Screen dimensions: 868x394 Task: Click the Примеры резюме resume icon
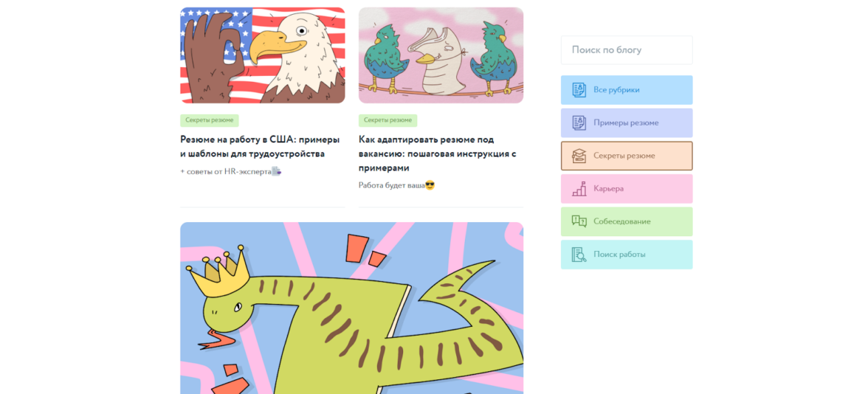579,122
